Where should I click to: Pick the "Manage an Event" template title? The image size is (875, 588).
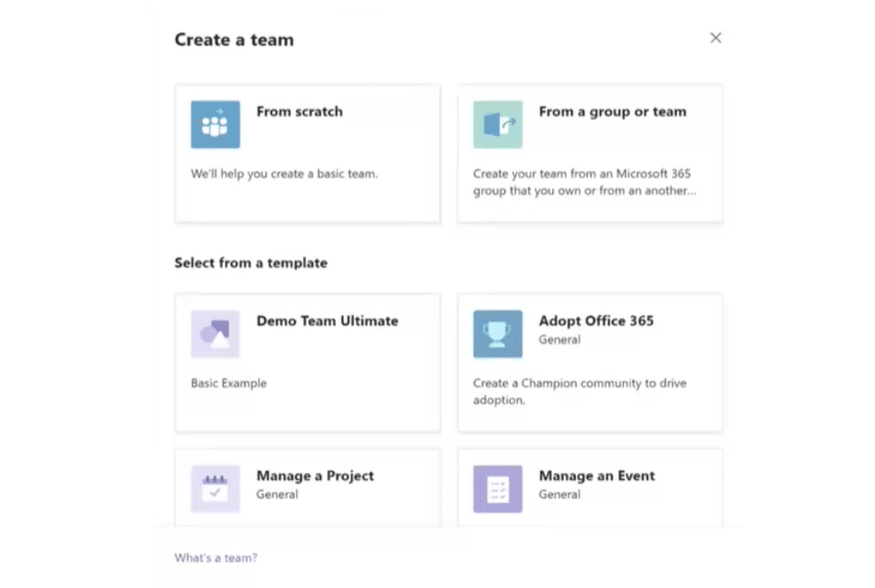[597, 476]
